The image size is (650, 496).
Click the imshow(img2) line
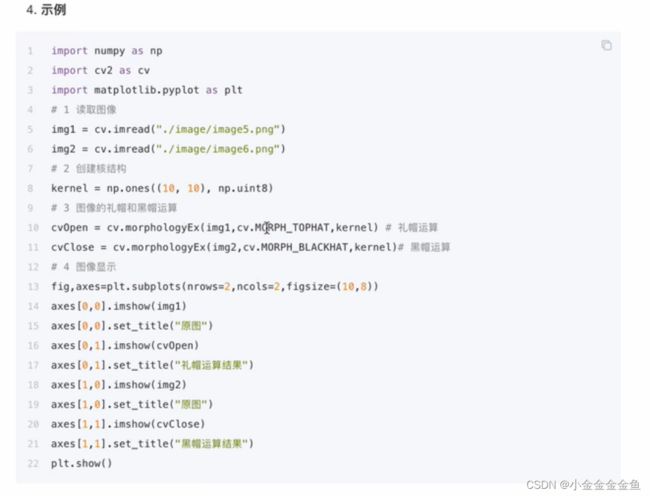click(x=119, y=385)
